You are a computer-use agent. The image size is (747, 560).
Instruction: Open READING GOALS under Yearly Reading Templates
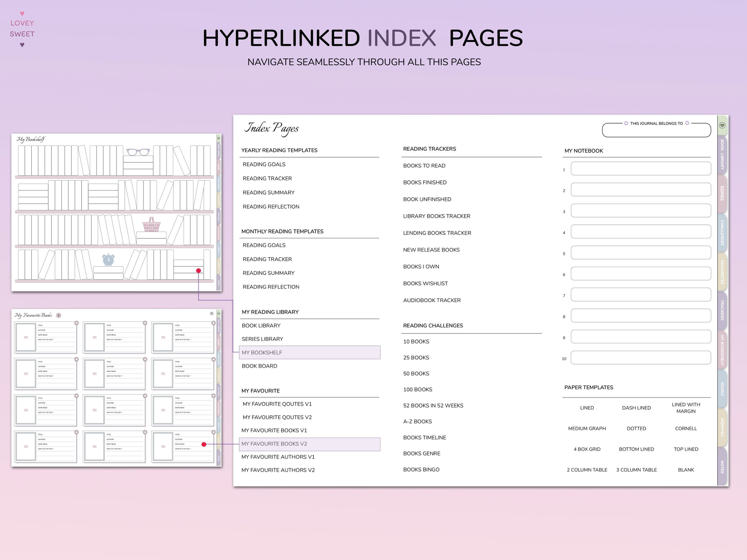[264, 164]
